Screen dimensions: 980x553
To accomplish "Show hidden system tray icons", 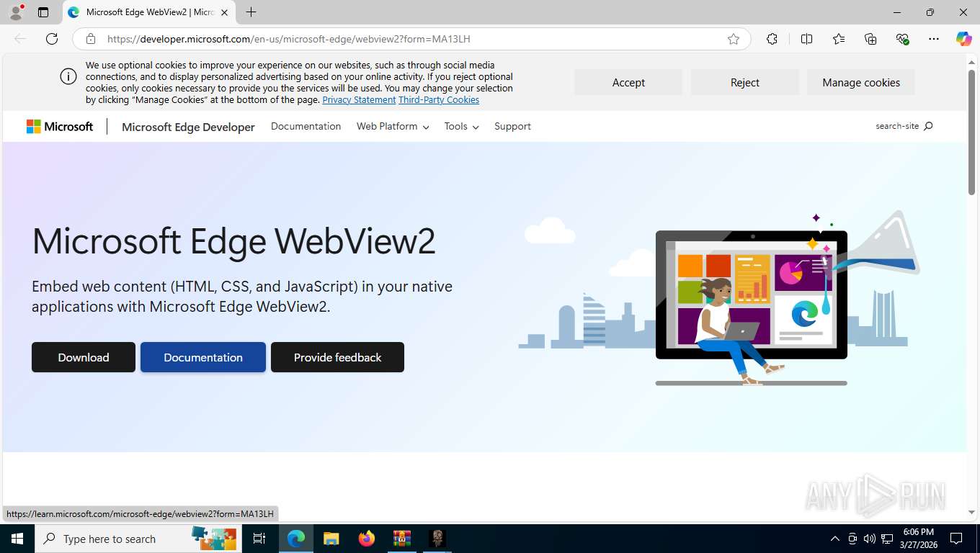I will [x=835, y=539].
